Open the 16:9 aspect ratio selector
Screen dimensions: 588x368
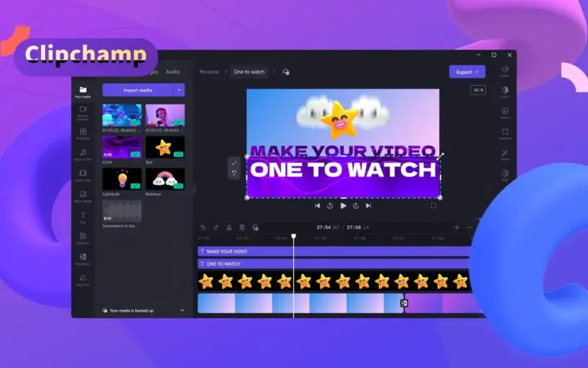coord(478,90)
